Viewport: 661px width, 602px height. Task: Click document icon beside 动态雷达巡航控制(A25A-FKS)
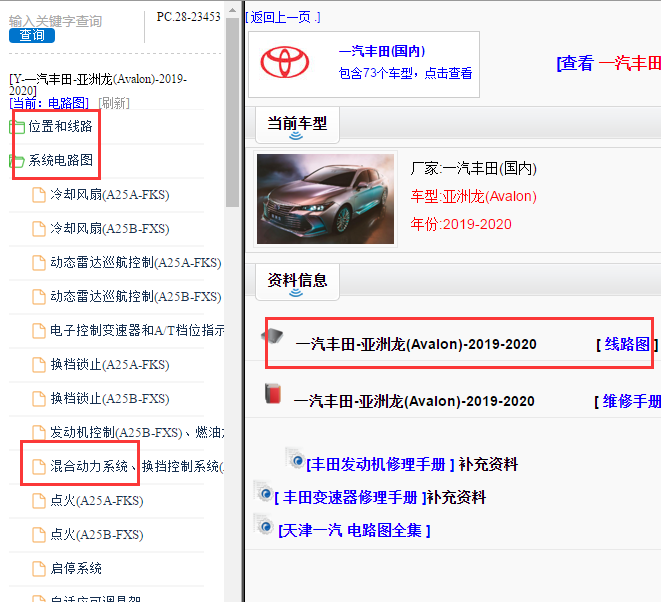pos(39,263)
